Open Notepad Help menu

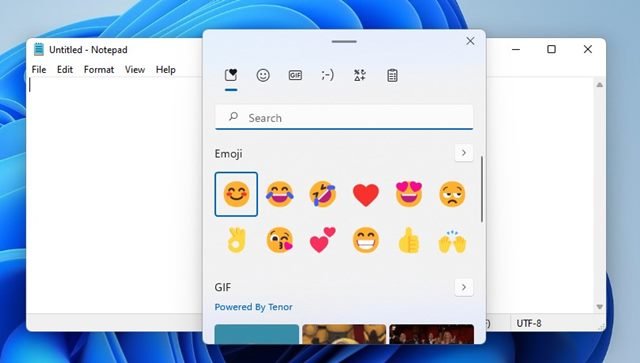(166, 70)
